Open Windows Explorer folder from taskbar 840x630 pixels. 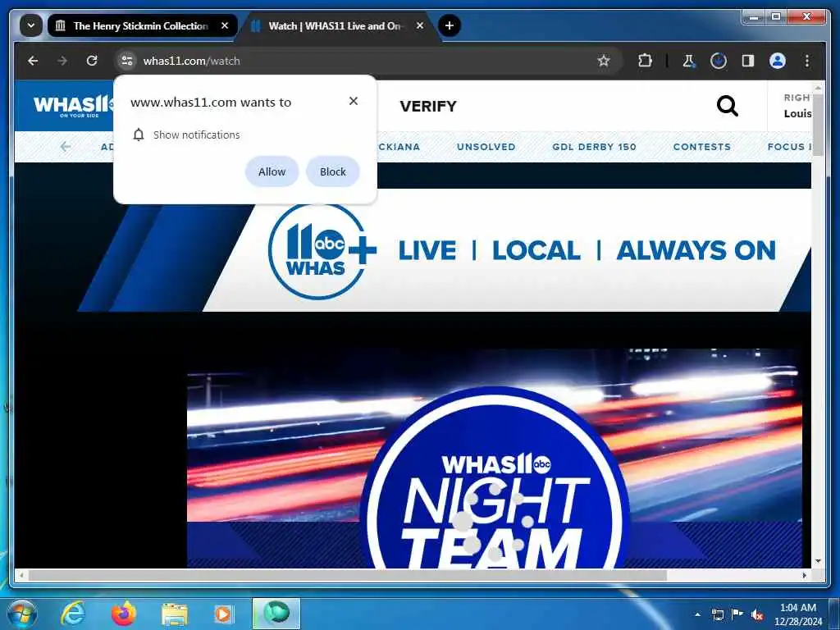[x=175, y=614]
